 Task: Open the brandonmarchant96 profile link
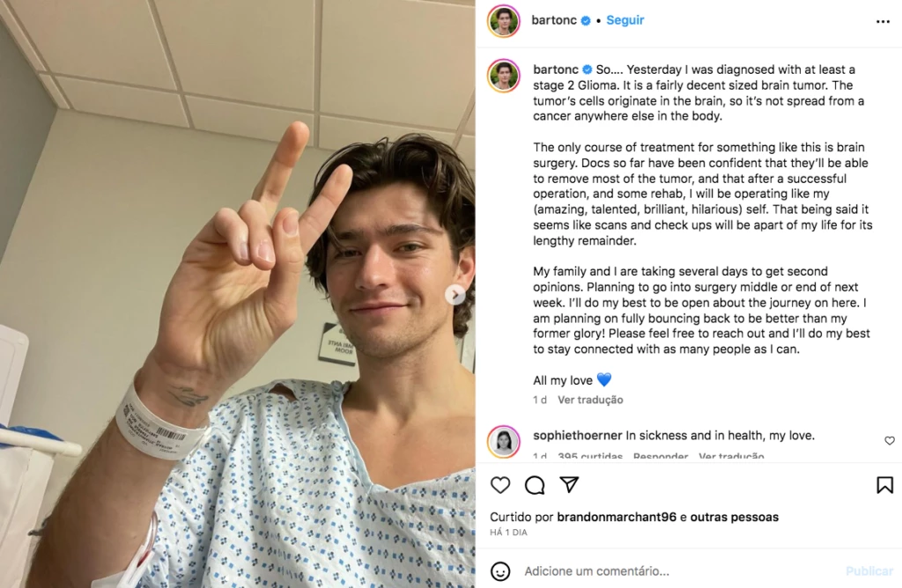(x=617, y=517)
